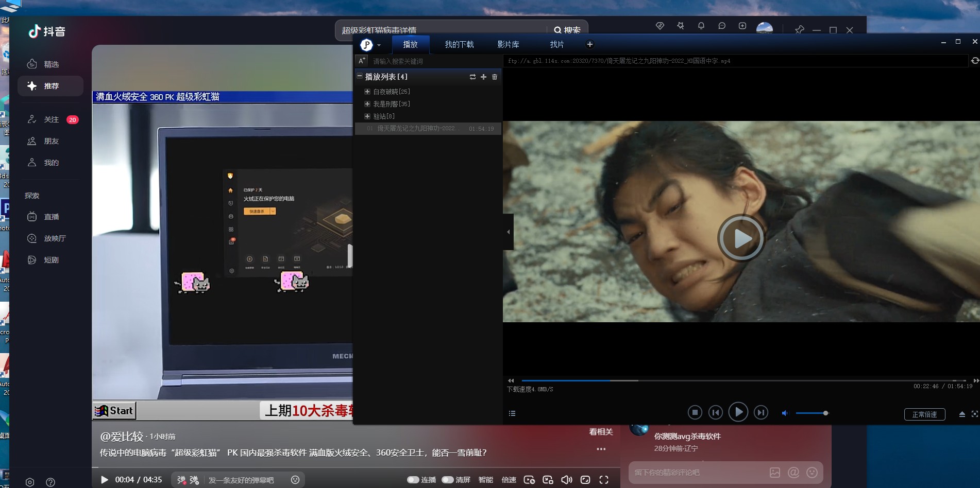Viewport: 980px width, 488px height.
Task: Switch to 找片 tab
Action: click(557, 44)
